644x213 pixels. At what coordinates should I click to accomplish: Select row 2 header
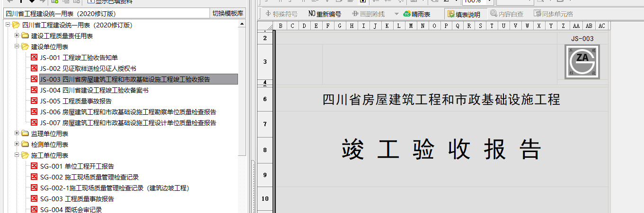tap(265, 38)
